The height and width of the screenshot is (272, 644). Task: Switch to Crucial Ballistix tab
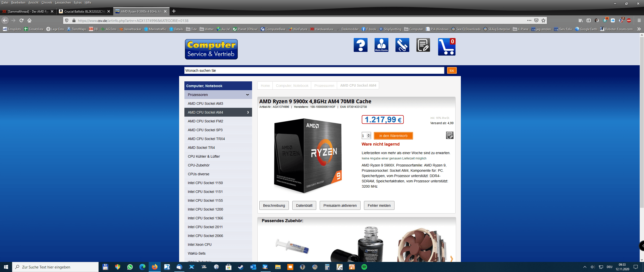pos(85,11)
